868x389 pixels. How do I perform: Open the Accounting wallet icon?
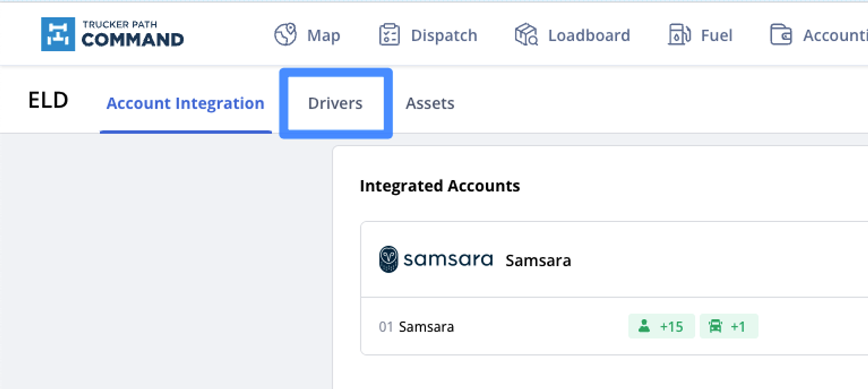click(781, 35)
